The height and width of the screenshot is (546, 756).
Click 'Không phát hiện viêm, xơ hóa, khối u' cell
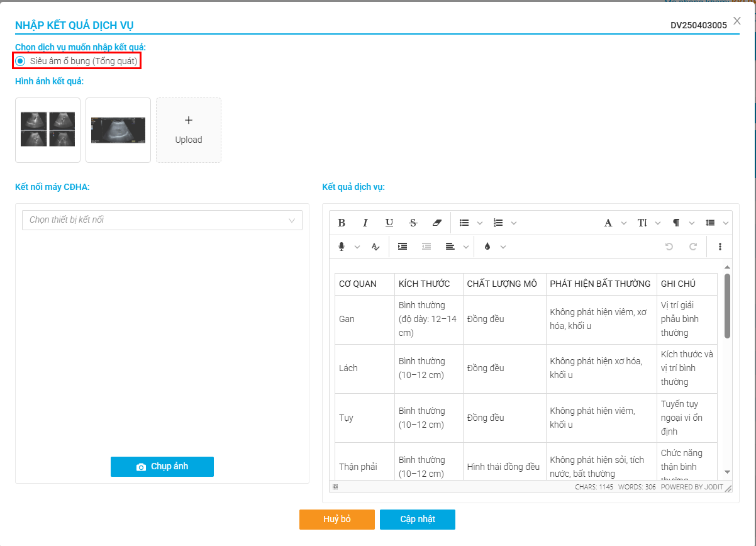(601, 319)
